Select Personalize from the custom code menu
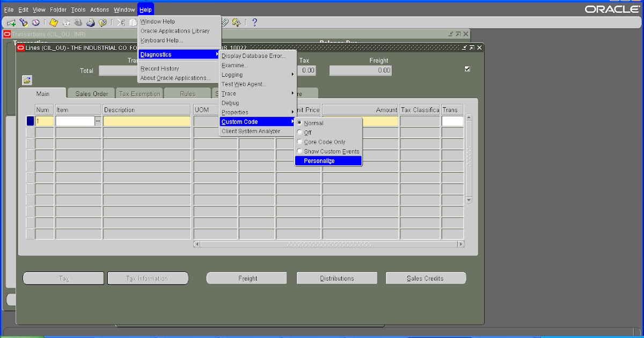The height and width of the screenshot is (338, 644). coord(319,160)
